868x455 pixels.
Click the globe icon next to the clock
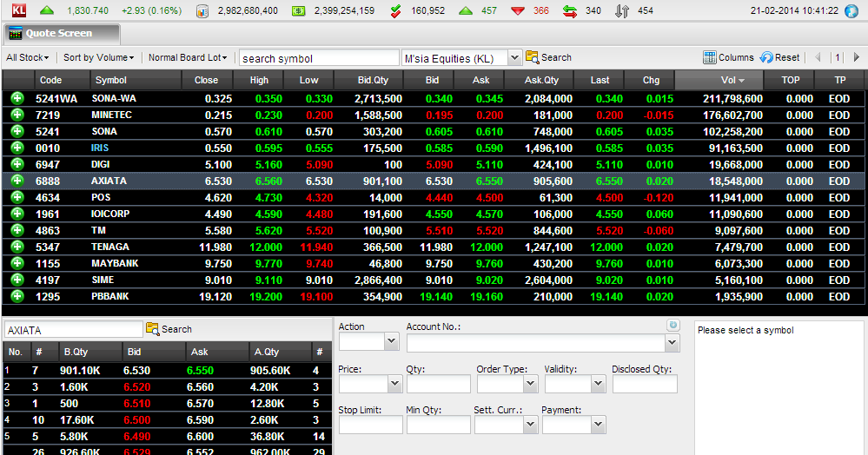(x=851, y=10)
